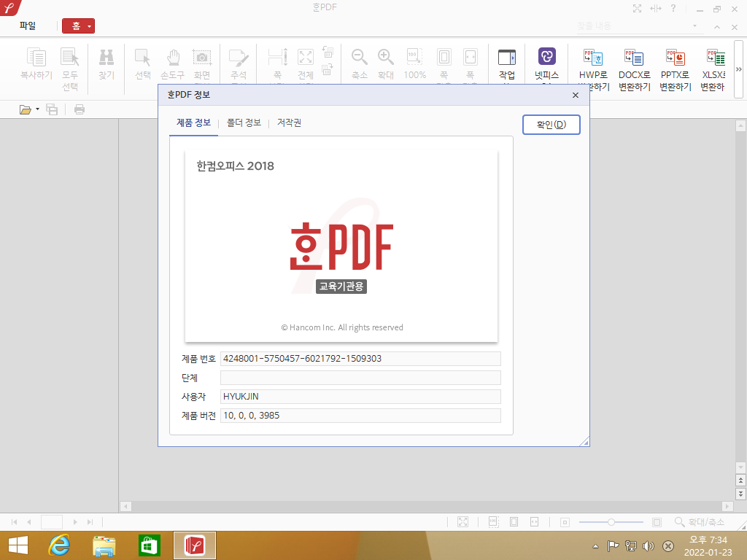Click XLSX로 변환하기 convert icon
This screenshot has width=747, height=560.
(716, 57)
